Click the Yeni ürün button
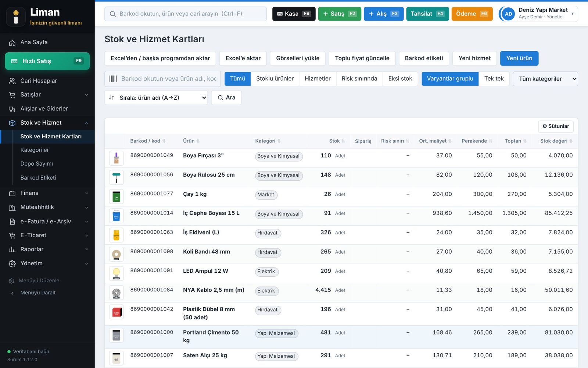The height and width of the screenshot is (368, 588). [519, 59]
